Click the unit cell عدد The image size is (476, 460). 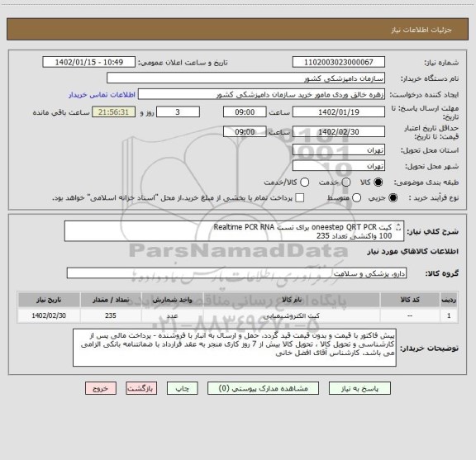click(x=172, y=315)
